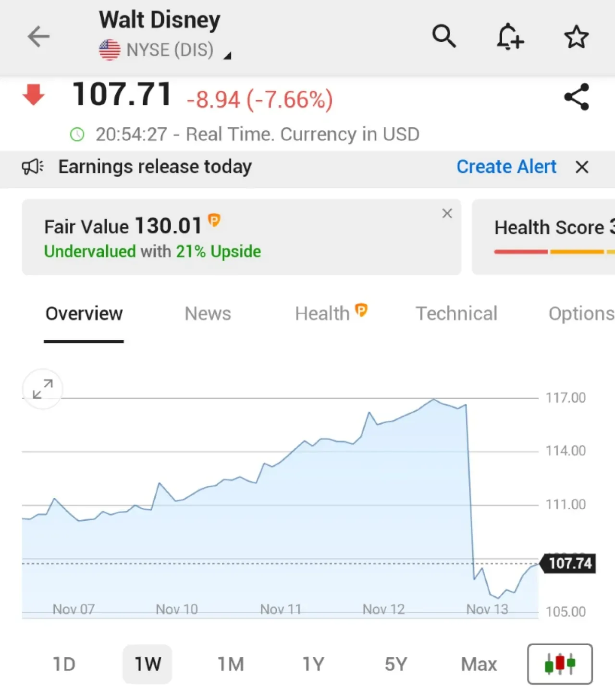Open the Health Score card

tap(543, 237)
